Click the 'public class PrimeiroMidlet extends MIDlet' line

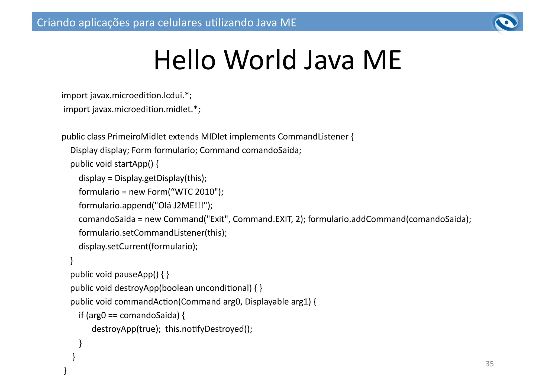tap(208, 137)
